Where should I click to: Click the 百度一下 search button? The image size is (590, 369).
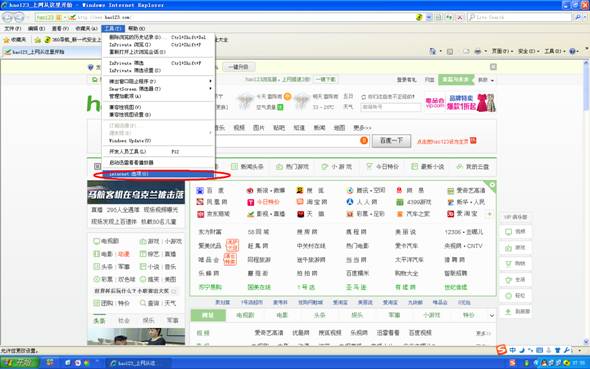click(391, 141)
